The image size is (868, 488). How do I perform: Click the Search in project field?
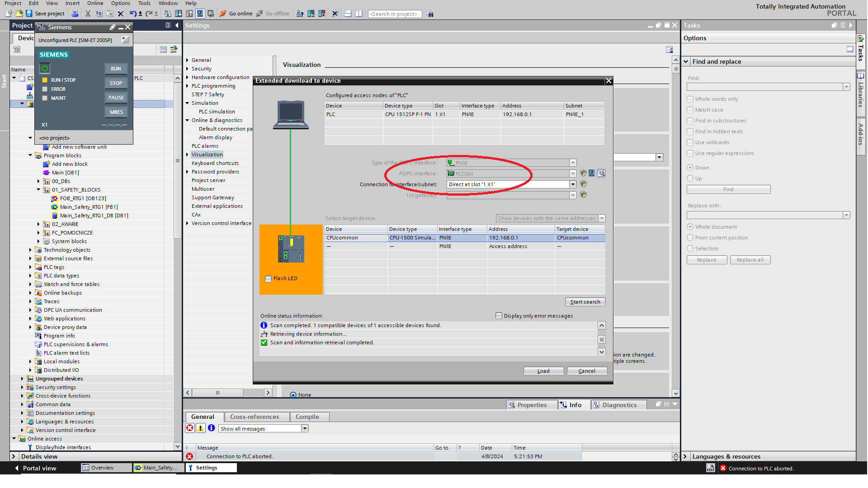[394, 14]
